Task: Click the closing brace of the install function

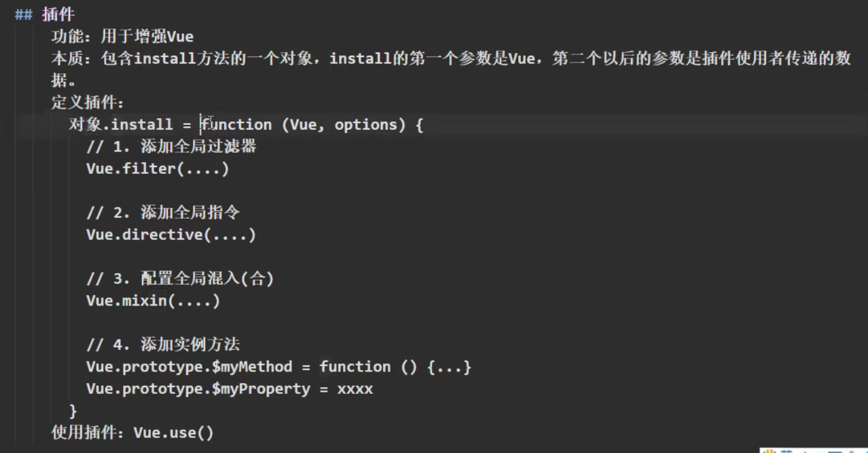Action: coord(73,411)
